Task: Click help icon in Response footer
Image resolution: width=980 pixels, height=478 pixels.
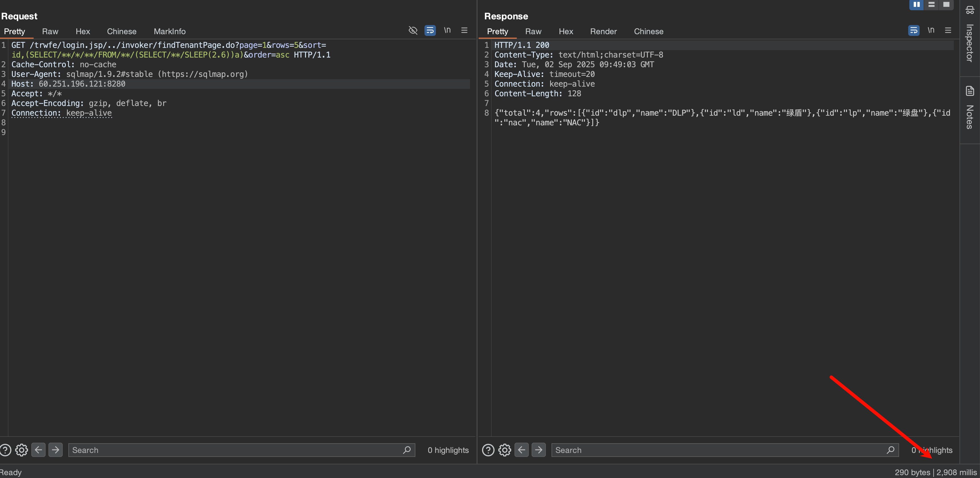Action: pyautogui.click(x=488, y=450)
